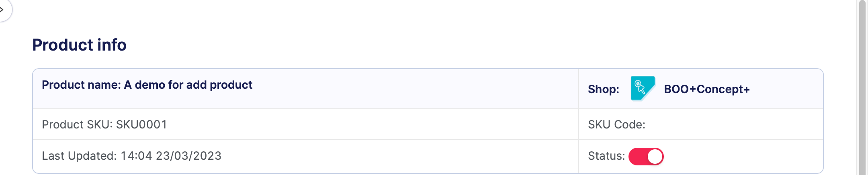Click the BOO+Concept+ shop name
868x175 pixels.
706,89
